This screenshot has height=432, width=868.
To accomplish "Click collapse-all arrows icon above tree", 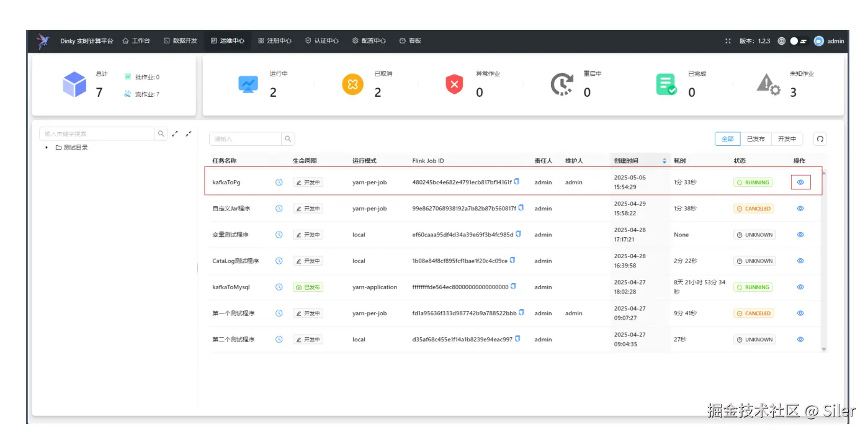I will point(189,133).
